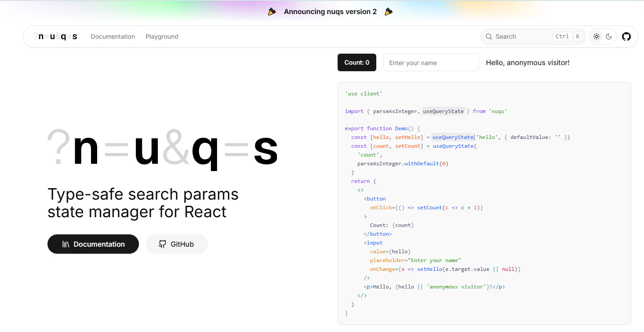The height and width of the screenshot is (332, 644).
Task: Switch to dark theme via moon icon
Action: 609,36
